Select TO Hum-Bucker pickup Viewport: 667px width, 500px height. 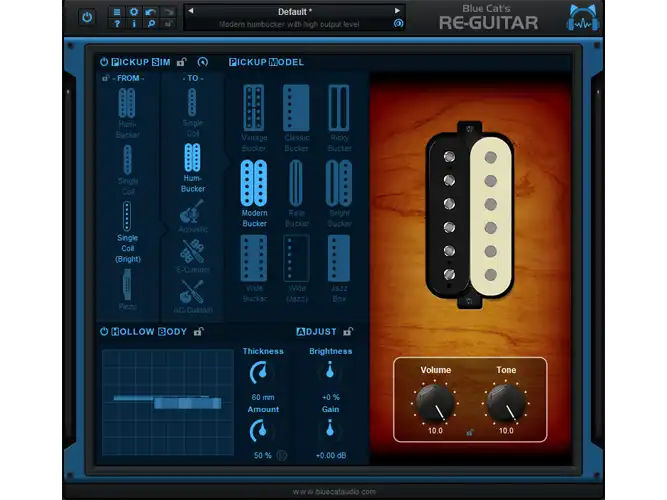point(192,168)
